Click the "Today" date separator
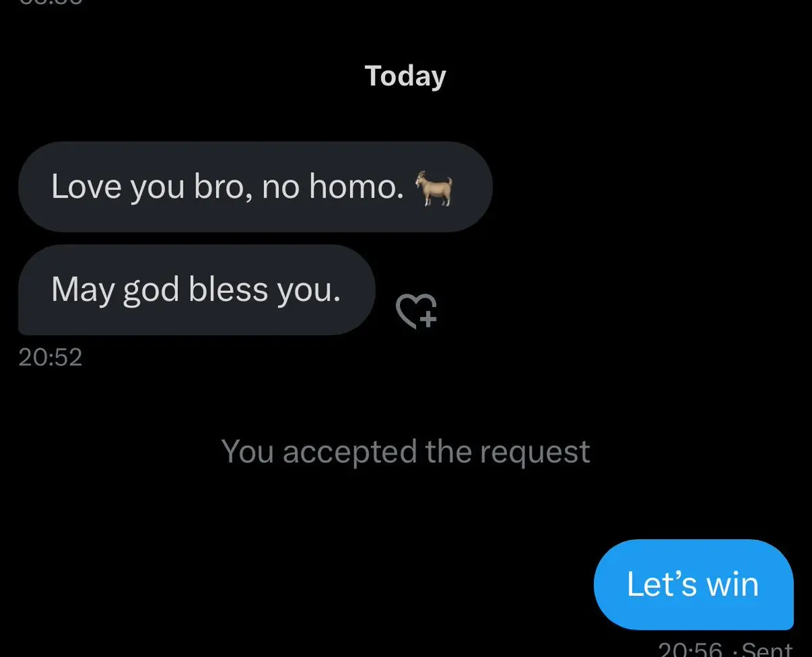This screenshot has width=812, height=657. pyautogui.click(x=405, y=76)
